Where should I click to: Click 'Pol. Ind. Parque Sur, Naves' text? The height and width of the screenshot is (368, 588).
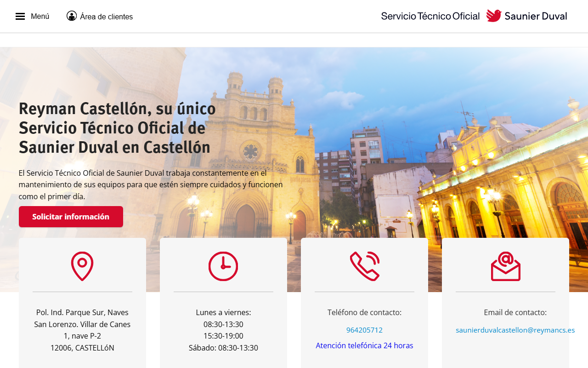[82, 312]
